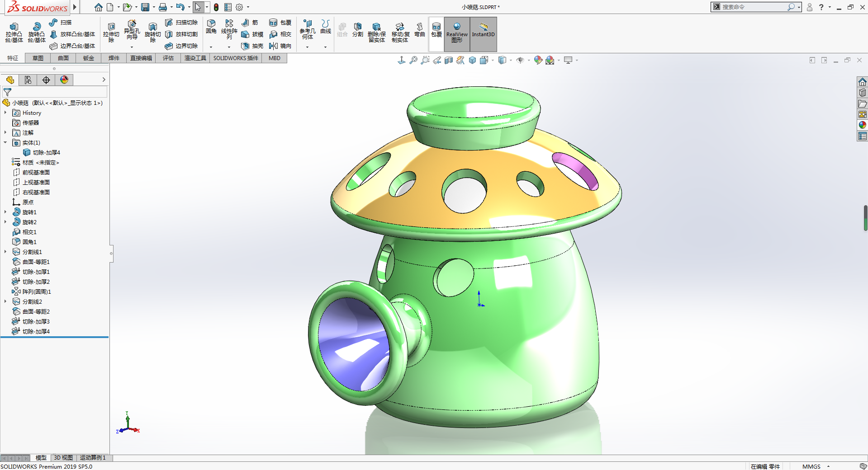Select the Split (分割) tool
The image size is (868, 470).
coord(358,30)
